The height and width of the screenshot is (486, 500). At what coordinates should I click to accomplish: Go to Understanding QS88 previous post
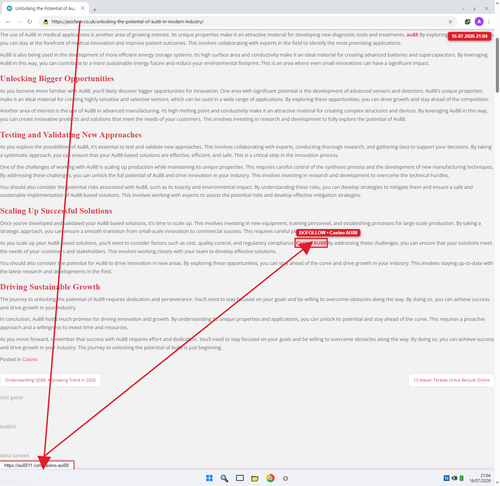50,380
